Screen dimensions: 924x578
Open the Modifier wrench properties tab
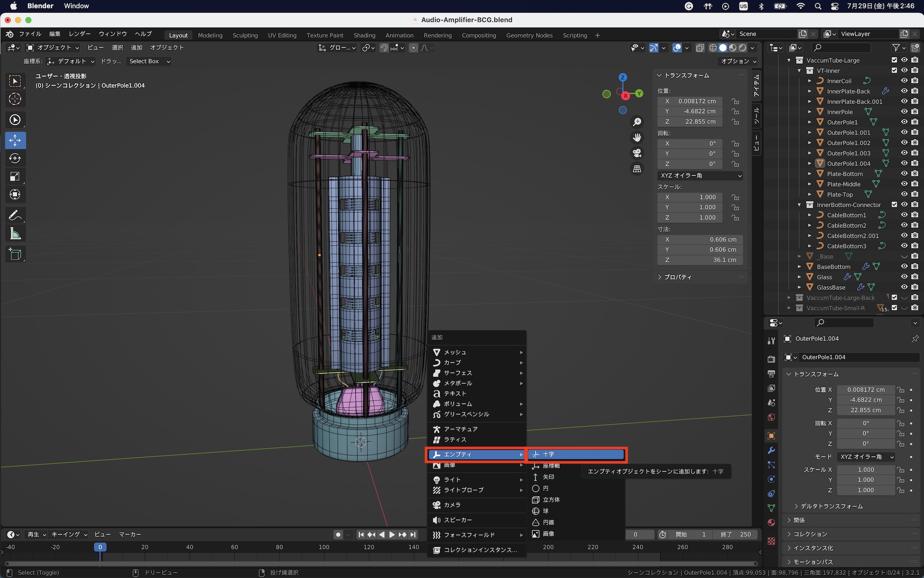771,450
